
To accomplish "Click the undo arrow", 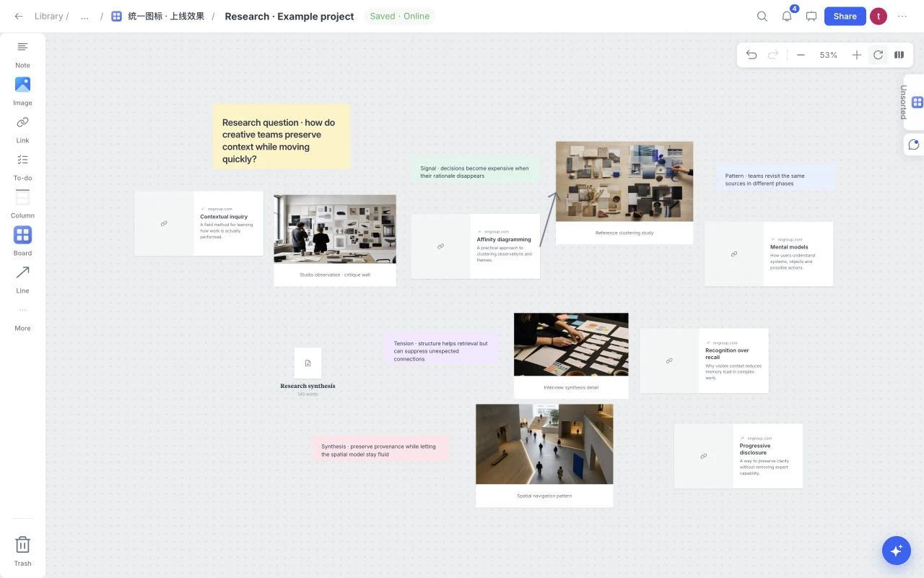I will click(751, 55).
